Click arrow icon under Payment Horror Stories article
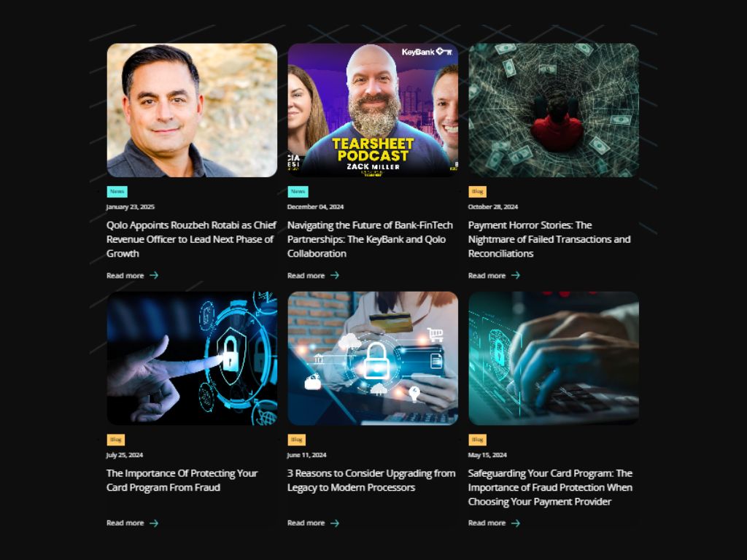 coord(516,275)
